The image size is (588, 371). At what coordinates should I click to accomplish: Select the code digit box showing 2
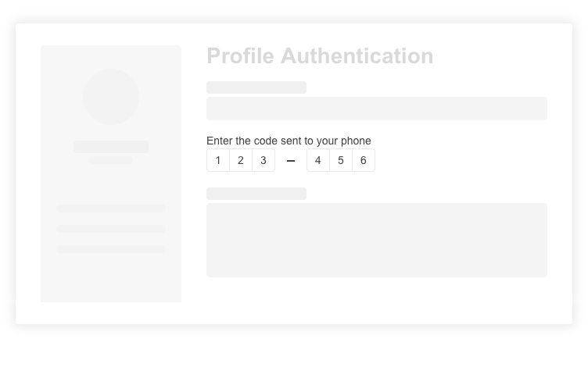click(x=241, y=160)
